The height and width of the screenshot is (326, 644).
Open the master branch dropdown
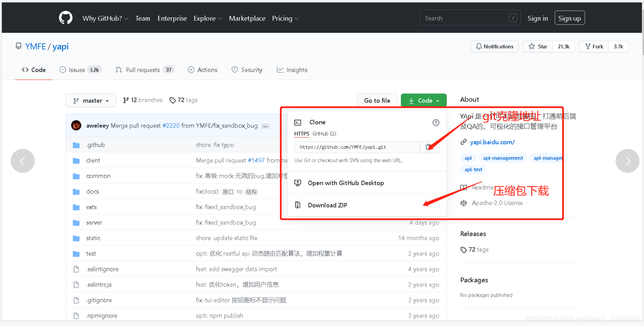coord(91,101)
